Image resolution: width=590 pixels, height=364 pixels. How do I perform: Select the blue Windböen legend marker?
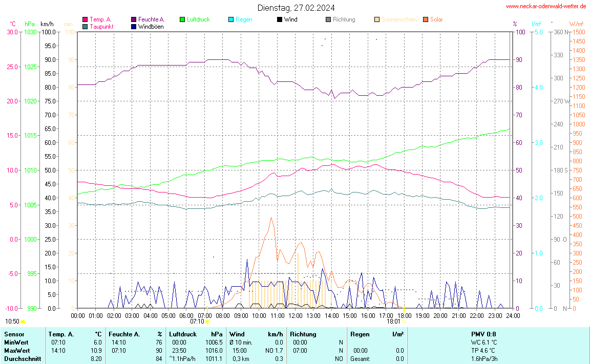coord(134,26)
